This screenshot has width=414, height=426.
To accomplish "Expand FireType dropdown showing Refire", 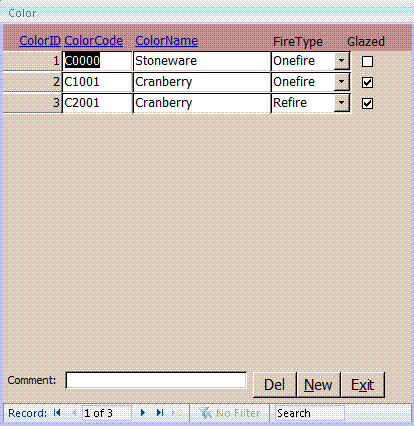I will coord(341,103).
